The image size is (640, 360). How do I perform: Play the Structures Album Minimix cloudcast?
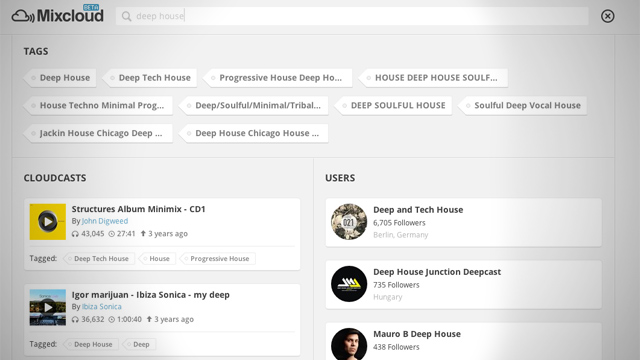tap(48, 222)
